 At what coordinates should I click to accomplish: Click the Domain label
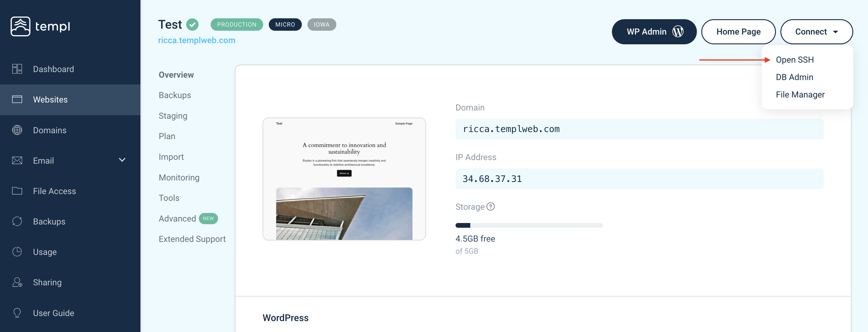pyautogui.click(x=470, y=108)
